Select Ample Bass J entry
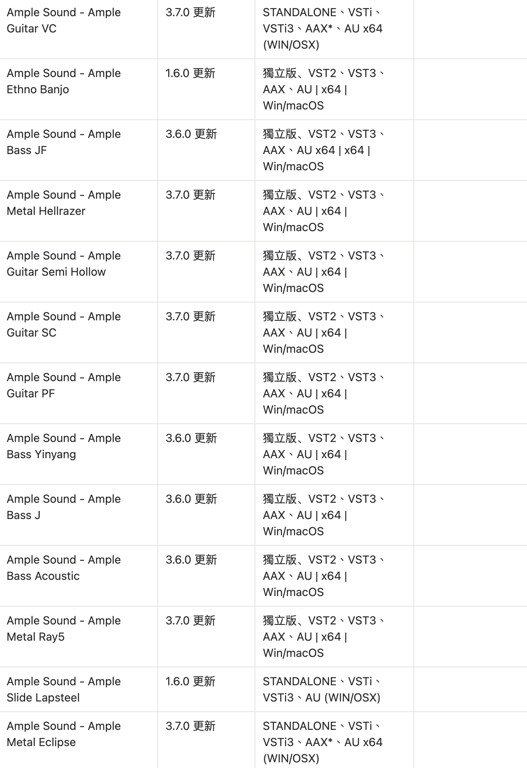 pos(64,507)
